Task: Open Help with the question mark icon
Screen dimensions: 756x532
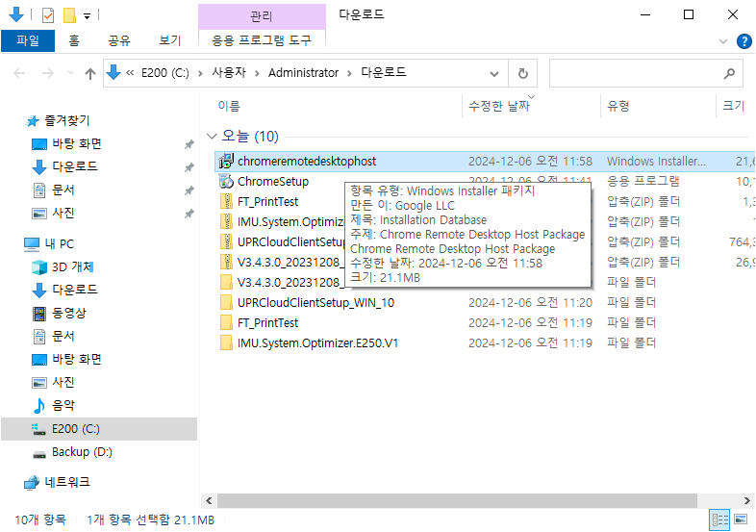Action: click(743, 41)
